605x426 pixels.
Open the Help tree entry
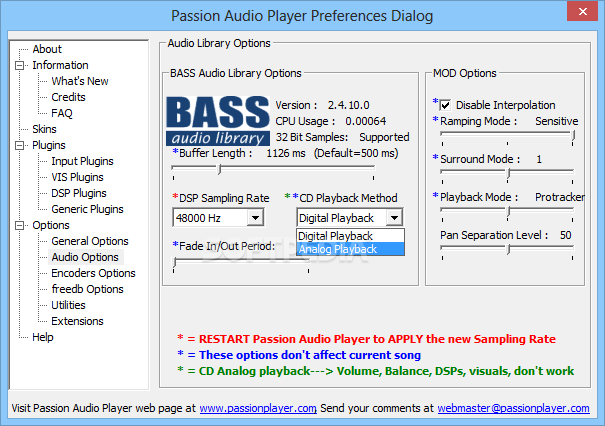pyautogui.click(x=43, y=337)
